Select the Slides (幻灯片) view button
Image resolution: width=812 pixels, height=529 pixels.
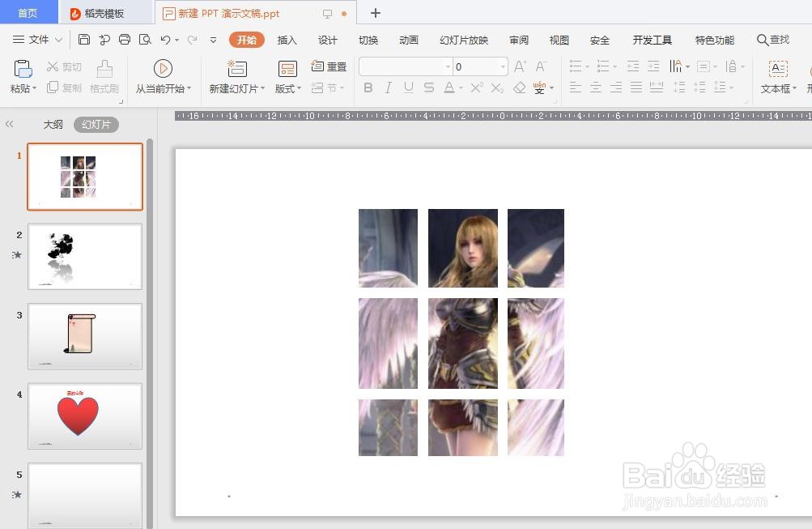[x=96, y=124]
